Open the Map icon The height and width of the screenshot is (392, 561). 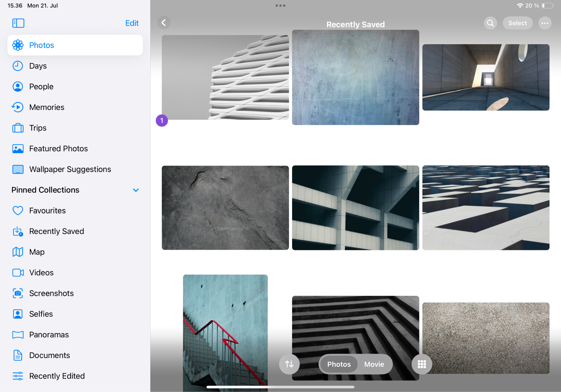(18, 252)
